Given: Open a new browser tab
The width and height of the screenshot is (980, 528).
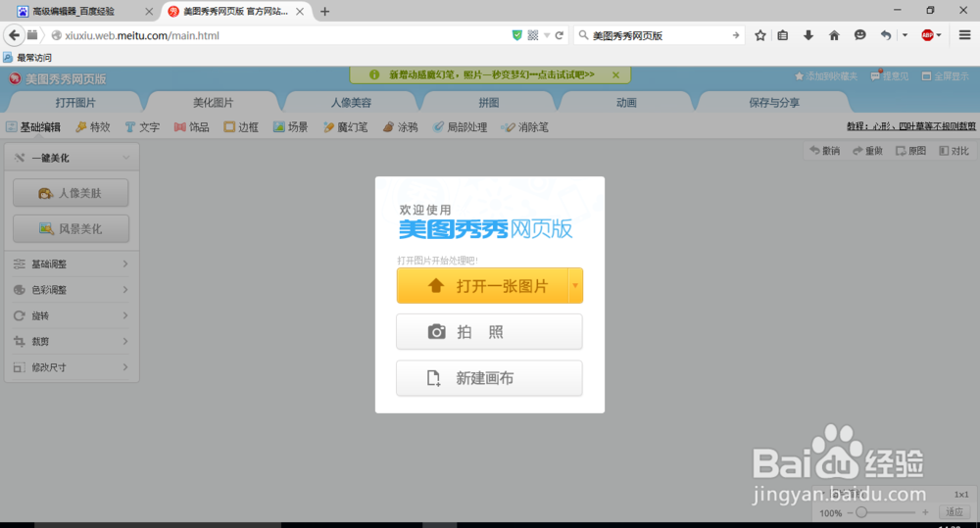Looking at the screenshot, I should click(324, 11).
